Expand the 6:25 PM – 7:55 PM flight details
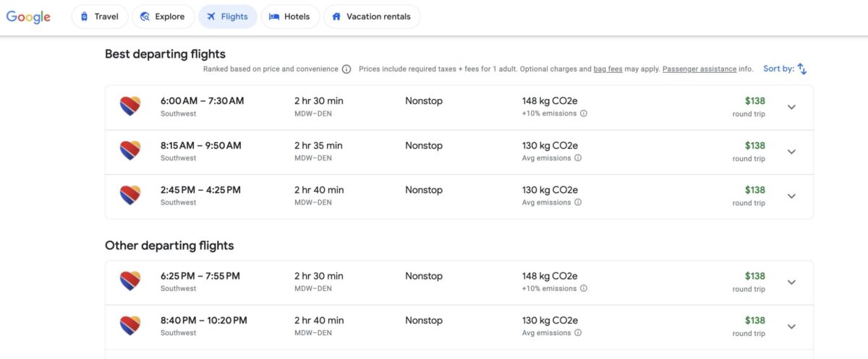 point(791,282)
